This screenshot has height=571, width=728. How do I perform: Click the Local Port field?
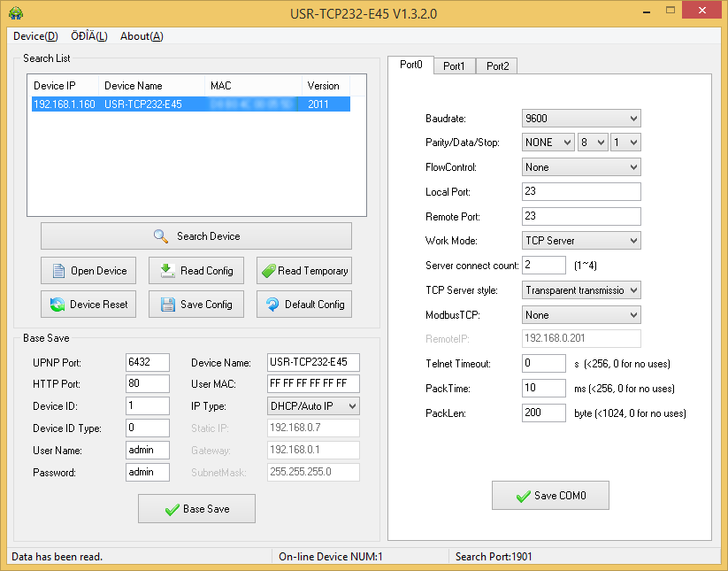581,191
